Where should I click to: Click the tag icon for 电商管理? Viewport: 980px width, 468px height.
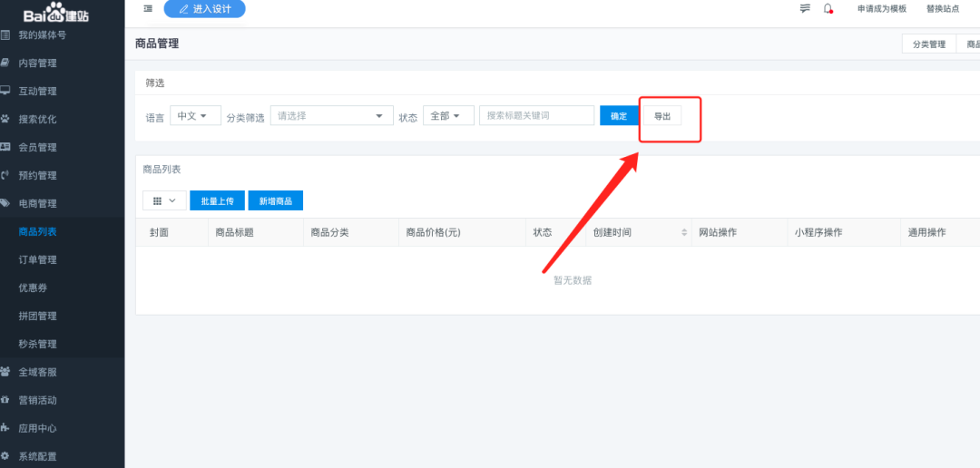(x=5, y=203)
